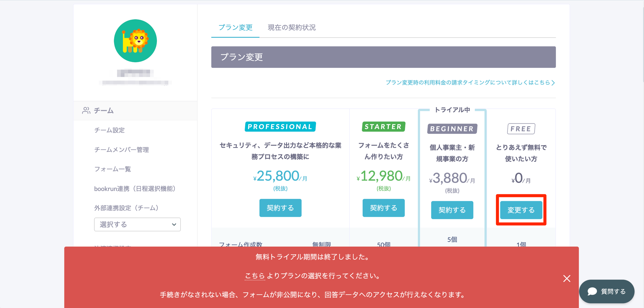Open the billing timing details link
This screenshot has width=644, height=308.
(470, 83)
